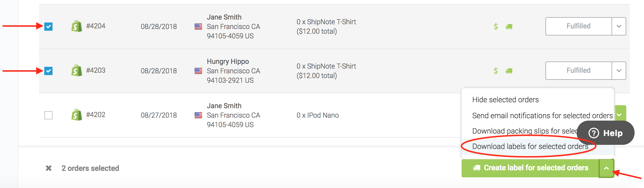Uncheck the order #4203 checkbox

48,71
